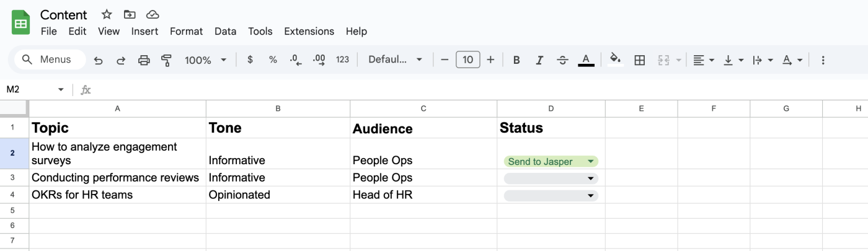Format as currency with dollar icon
Image resolution: width=868 pixels, height=251 pixels.
(250, 60)
